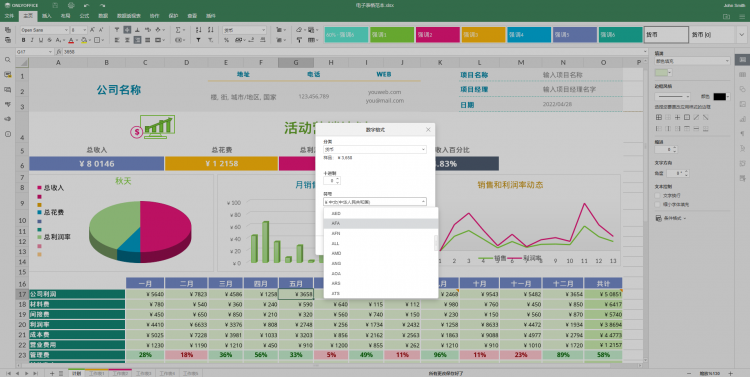Sort descending

[210, 30]
